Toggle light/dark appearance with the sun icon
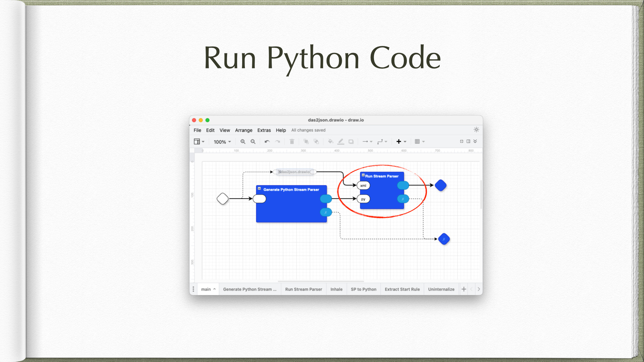Image resolution: width=644 pixels, height=362 pixels. pyautogui.click(x=476, y=130)
